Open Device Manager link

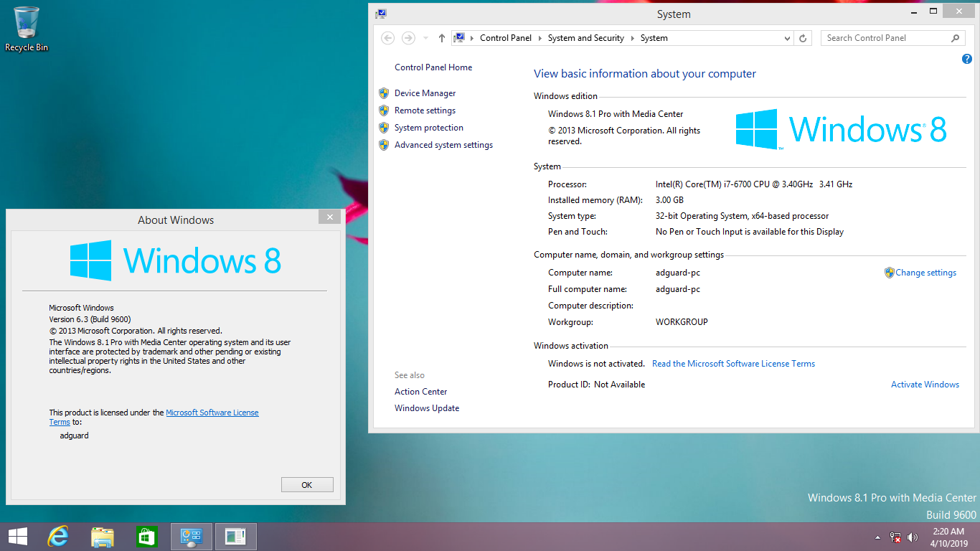[x=425, y=93]
